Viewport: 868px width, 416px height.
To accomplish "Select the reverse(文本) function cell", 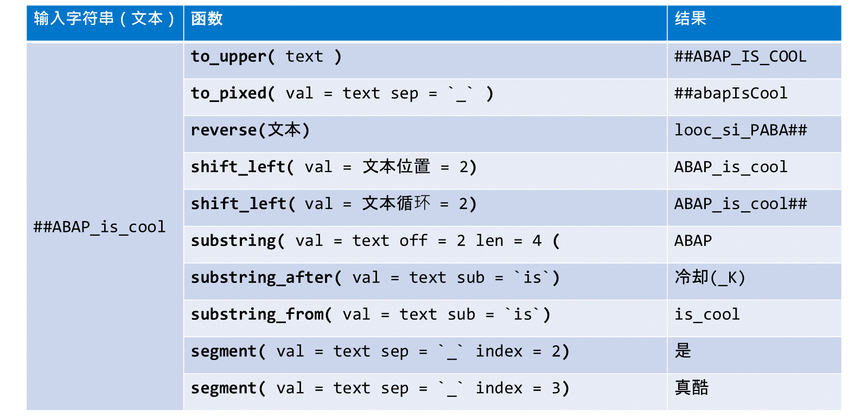I will point(425,134).
